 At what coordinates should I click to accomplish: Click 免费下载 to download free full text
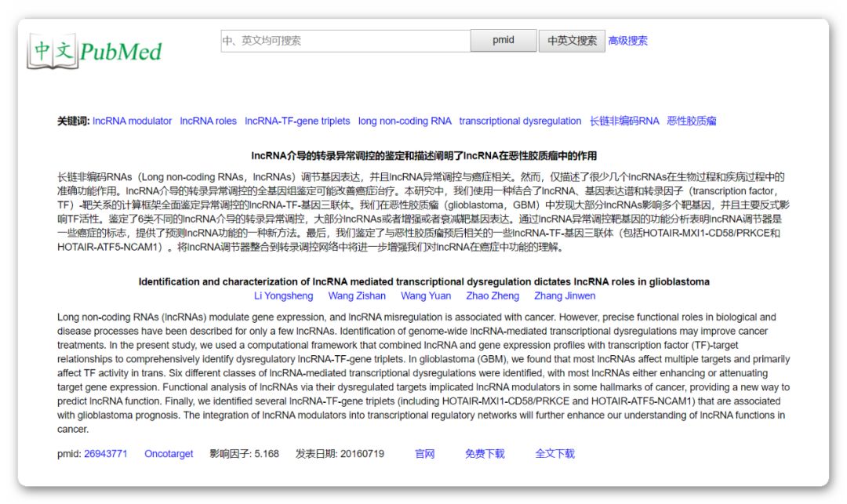pyautogui.click(x=485, y=453)
